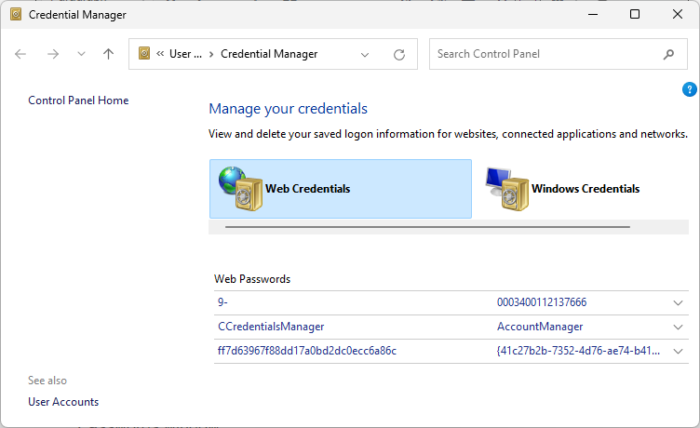Expand the CCredentialsManager credential entry
The image size is (700, 428).
point(678,326)
